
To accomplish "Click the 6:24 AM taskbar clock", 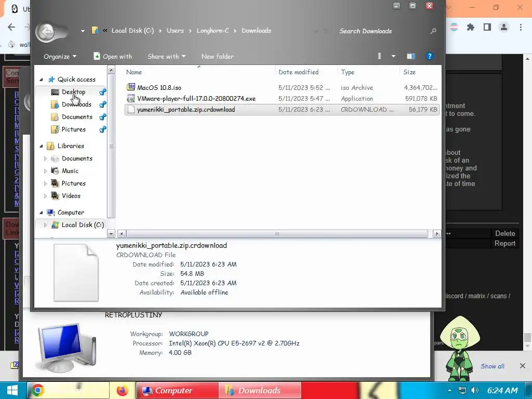I will [x=502, y=391].
